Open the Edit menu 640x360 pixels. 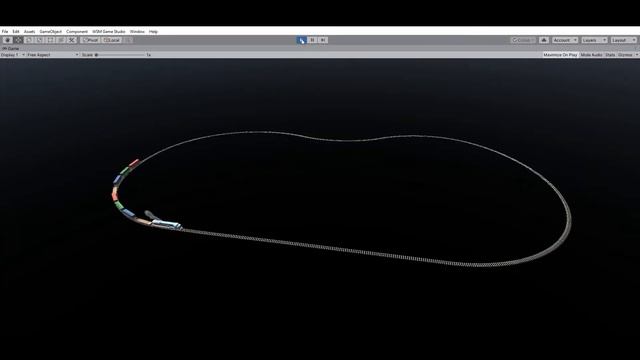click(x=16, y=31)
